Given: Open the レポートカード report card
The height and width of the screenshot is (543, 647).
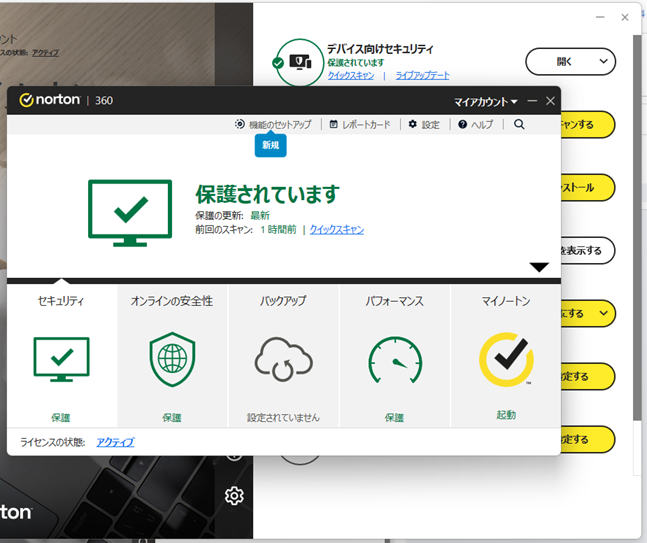Looking at the screenshot, I should coord(360,124).
